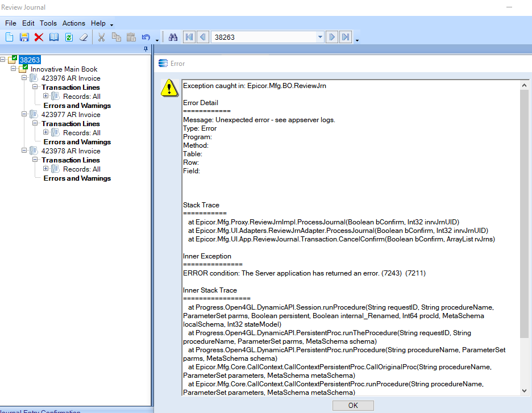This screenshot has width=532, height=413.
Task: Go to the last record
Action: (346, 37)
